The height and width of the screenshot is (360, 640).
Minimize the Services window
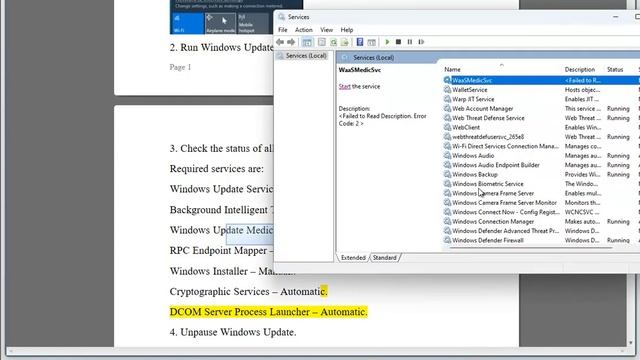pyautogui.click(x=616, y=17)
